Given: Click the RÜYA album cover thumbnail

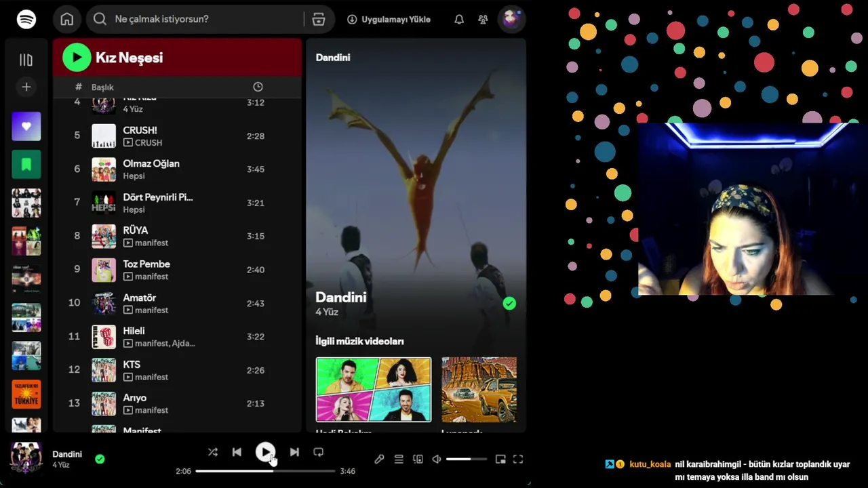Looking at the screenshot, I should 104,236.
